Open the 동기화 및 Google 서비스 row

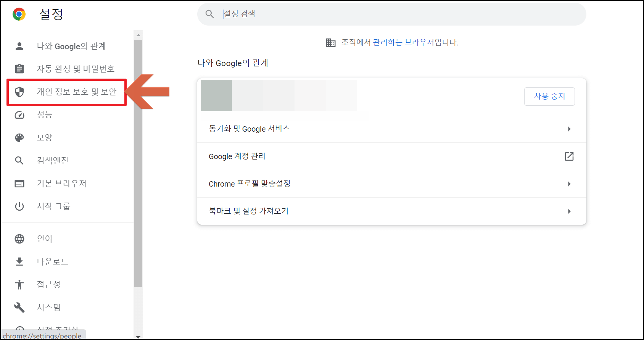tap(392, 129)
